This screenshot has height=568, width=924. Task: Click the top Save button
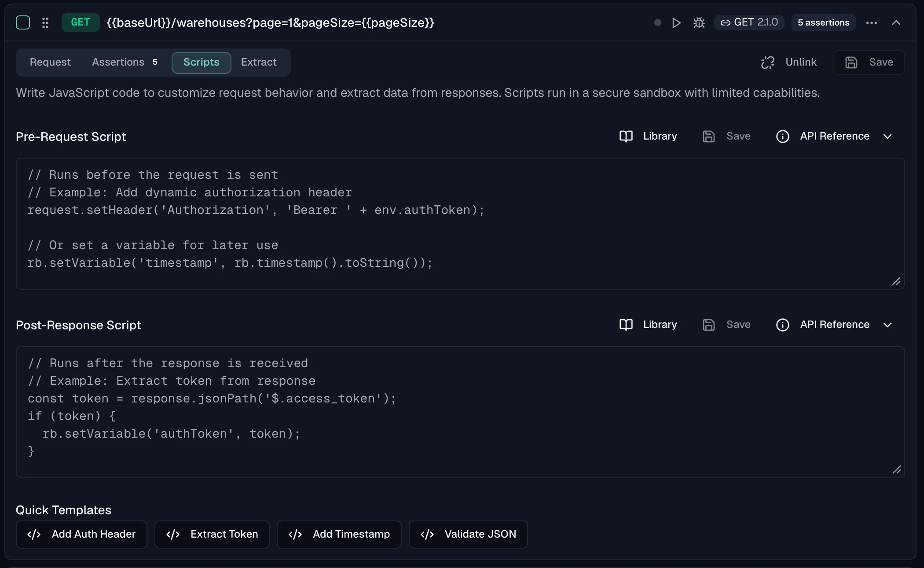click(x=869, y=62)
